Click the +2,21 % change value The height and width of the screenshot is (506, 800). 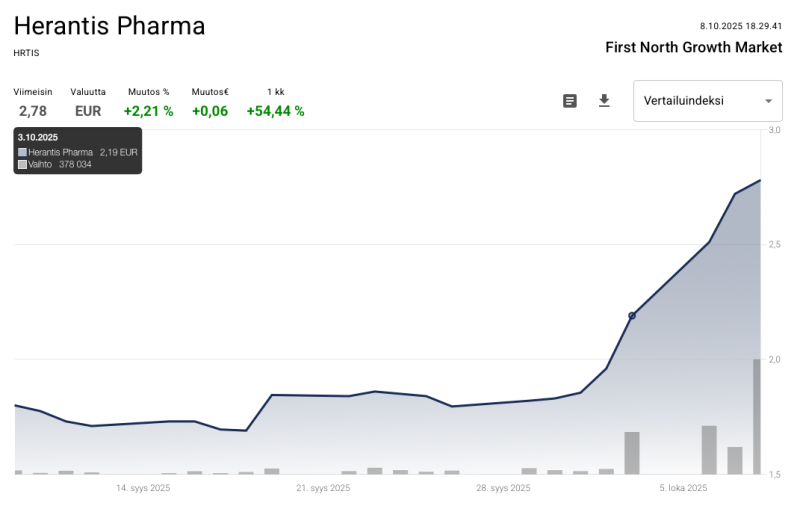pyautogui.click(x=148, y=111)
